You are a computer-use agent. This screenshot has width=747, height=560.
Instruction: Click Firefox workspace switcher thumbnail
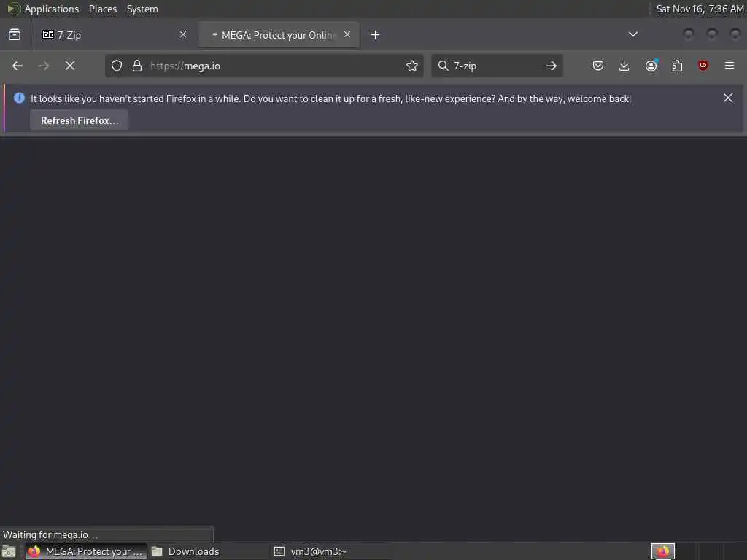[663, 551]
